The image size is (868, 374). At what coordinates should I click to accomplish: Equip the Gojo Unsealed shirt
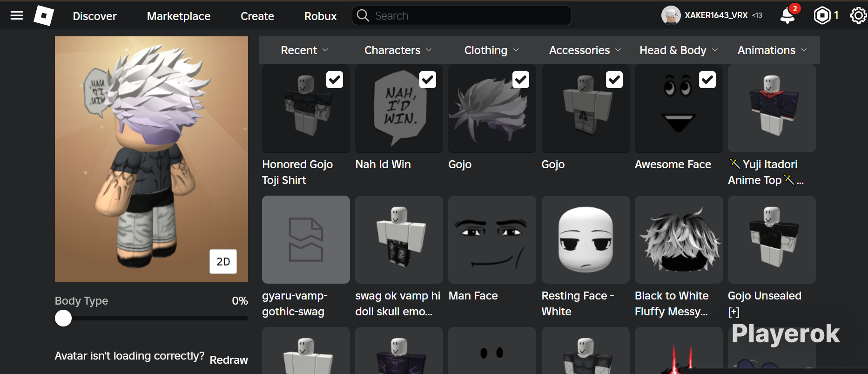coord(772,239)
